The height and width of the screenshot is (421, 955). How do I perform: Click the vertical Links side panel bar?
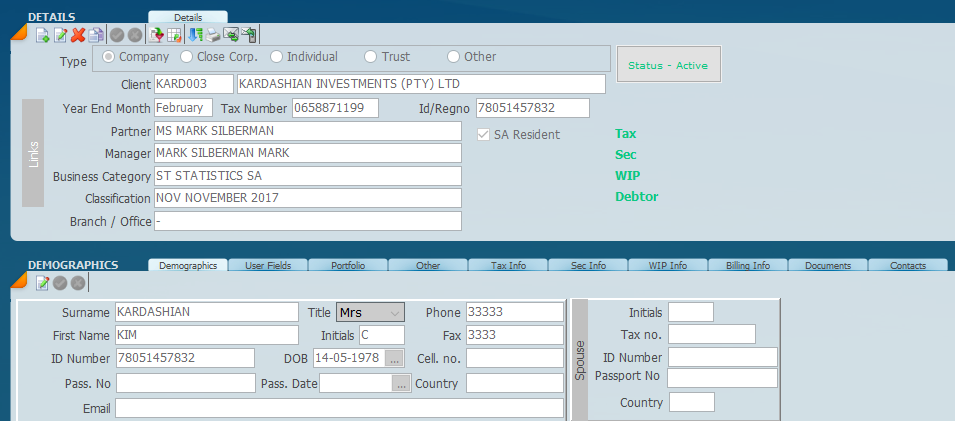(x=33, y=153)
